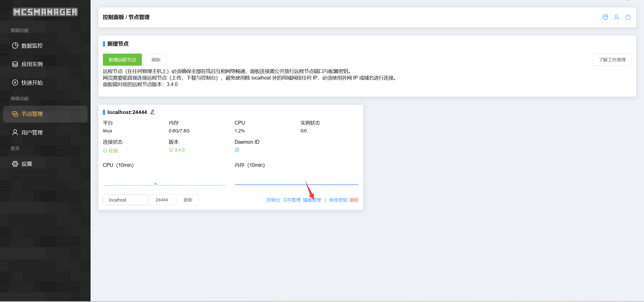Viewport: 644px width, 302px height.
Task: Select 快速开始 in sidebar
Action: pos(32,83)
